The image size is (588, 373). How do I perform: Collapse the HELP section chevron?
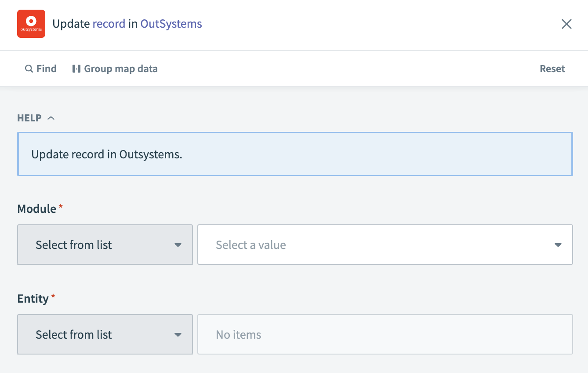[x=51, y=118]
